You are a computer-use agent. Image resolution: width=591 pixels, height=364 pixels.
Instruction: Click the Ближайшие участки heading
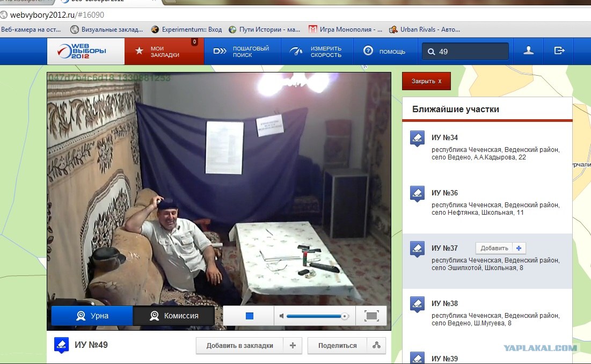pos(455,110)
